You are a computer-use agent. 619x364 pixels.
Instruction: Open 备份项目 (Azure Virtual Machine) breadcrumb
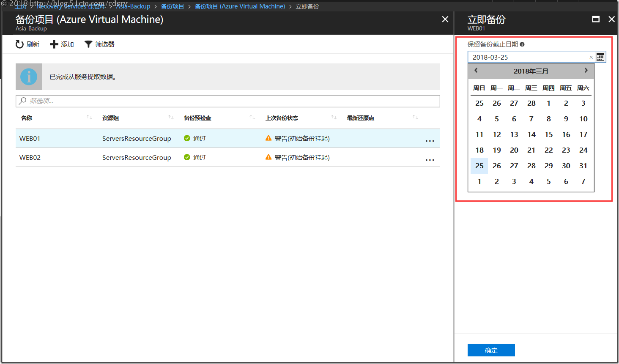pyautogui.click(x=240, y=6)
